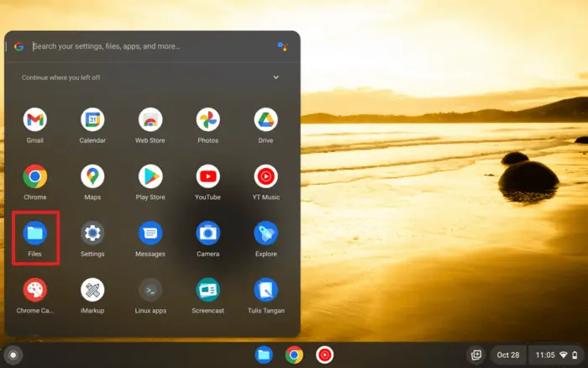This screenshot has width=588, height=368.
Task: Focus the launcher search field
Action: pyautogui.click(x=152, y=46)
